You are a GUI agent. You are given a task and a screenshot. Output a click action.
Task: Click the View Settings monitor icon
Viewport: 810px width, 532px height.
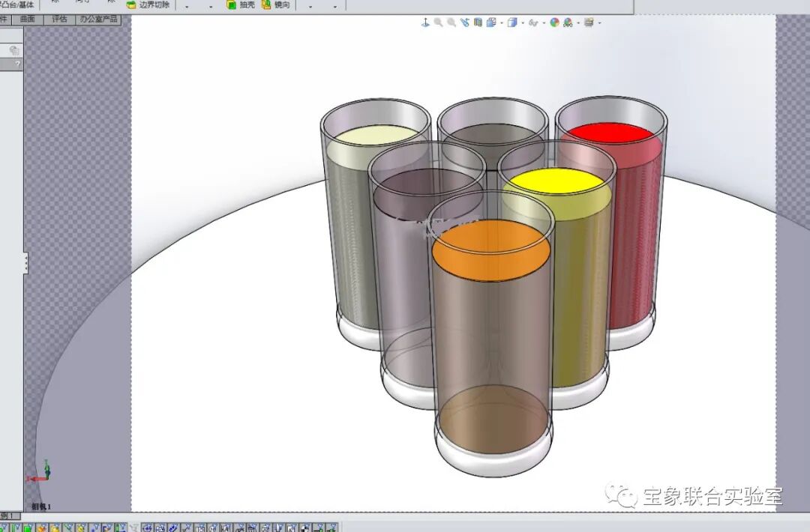589,22
